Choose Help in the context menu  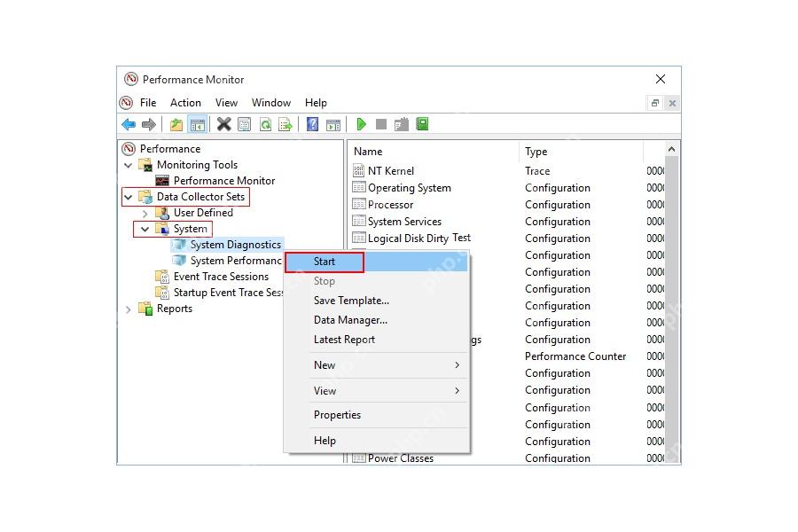pos(376,441)
